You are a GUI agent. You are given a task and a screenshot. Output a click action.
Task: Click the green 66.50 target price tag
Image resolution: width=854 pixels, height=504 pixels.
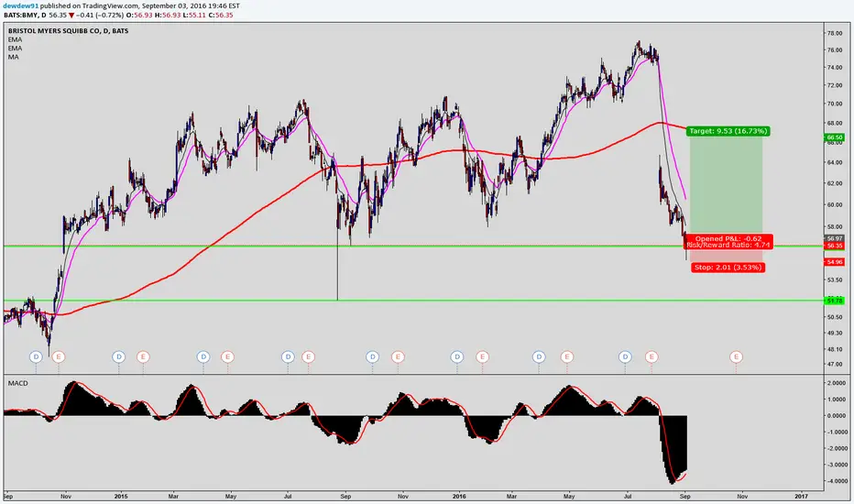click(x=835, y=137)
